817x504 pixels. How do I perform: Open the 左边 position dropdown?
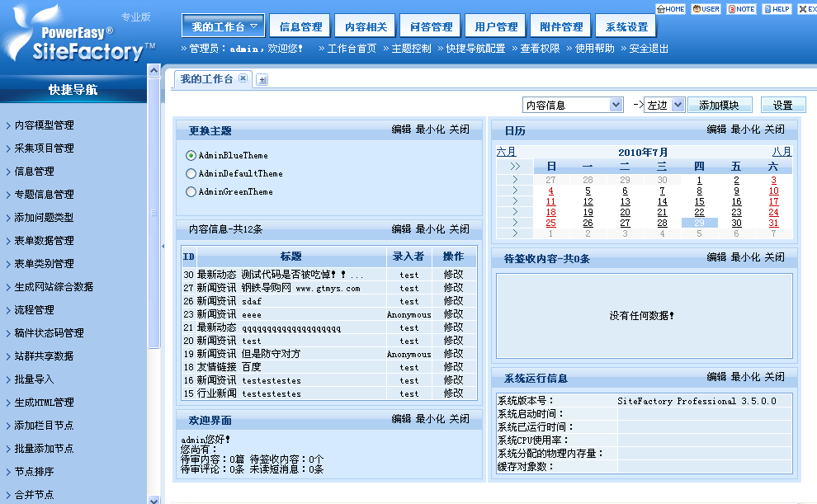pyautogui.click(x=678, y=105)
